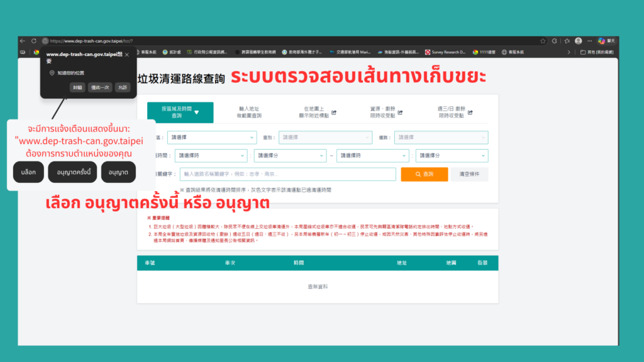
Task: Select the 輸入地址做範圍查詢 tab
Action: [x=249, y=112]
